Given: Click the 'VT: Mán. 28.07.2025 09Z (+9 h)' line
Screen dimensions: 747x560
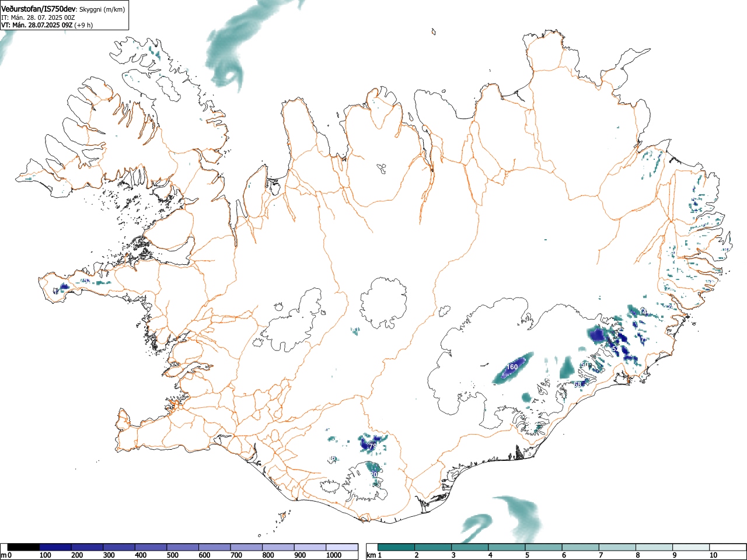Looking at the screenshot, I should 47,25.
